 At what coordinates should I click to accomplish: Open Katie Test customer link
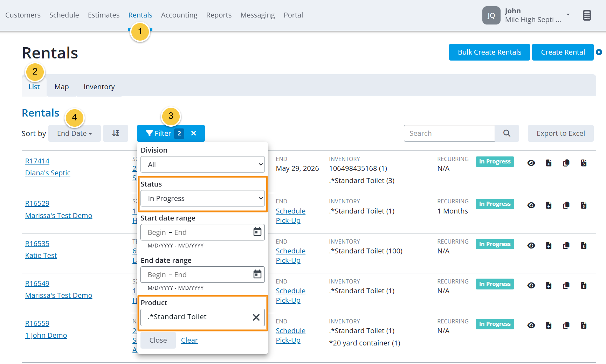(x=41, y=255)
